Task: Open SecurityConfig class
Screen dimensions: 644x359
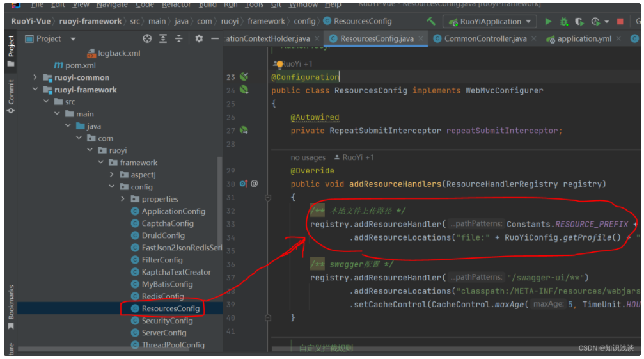Action: (162, 321)
